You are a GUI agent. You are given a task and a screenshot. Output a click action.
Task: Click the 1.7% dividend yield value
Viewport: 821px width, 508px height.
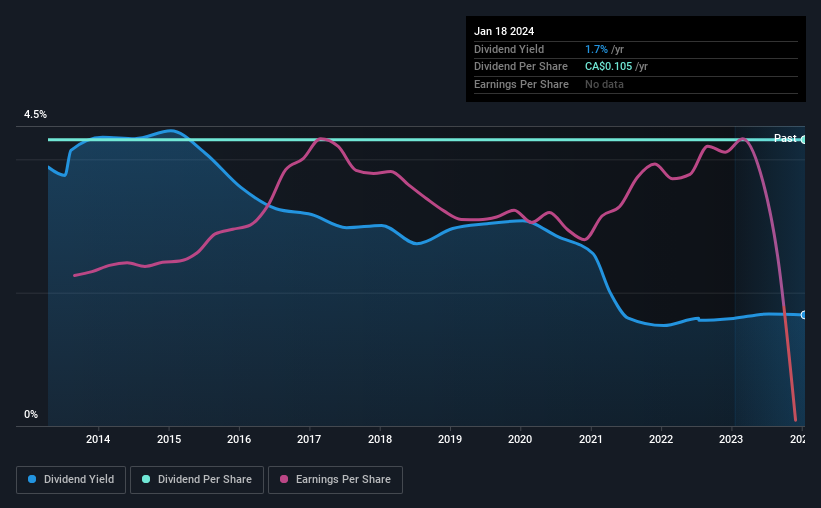[x=596, y=49]
